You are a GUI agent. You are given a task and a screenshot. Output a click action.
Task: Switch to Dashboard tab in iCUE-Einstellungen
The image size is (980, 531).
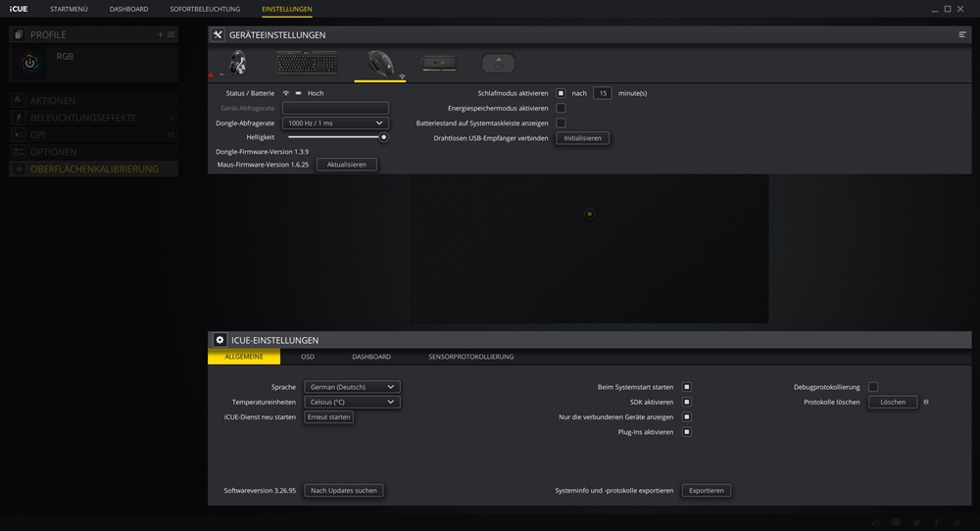(371, 357)
